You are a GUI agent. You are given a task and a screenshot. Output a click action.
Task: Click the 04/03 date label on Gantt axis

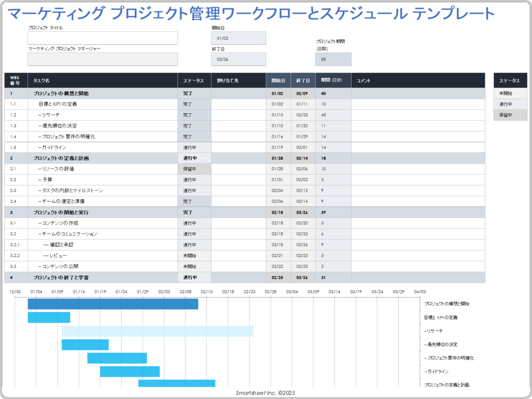(x=420, y=292)
